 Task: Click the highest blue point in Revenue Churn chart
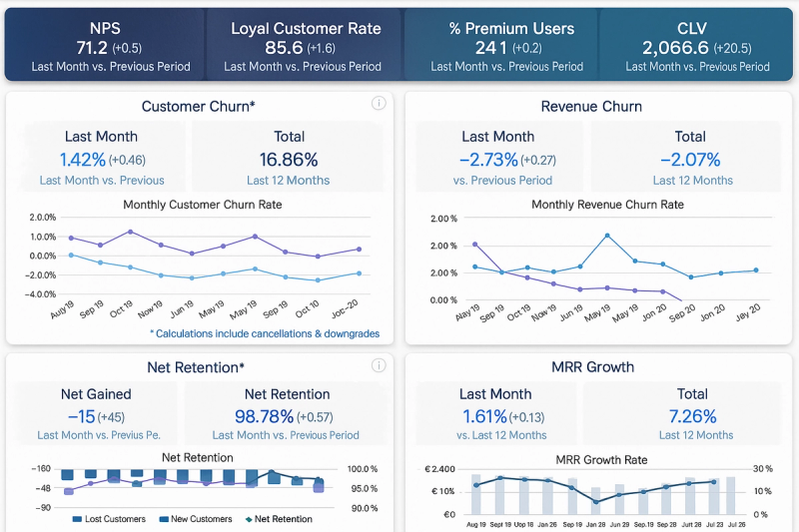pyautogui.click(x=607, y=236)
